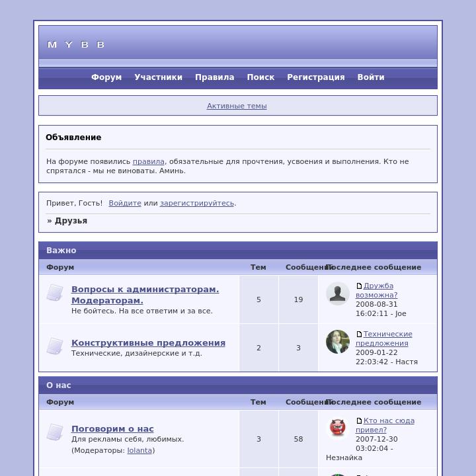The height and width of the screenshot is (476, 476).
Task: Open the Правила menu item
Action: (x=215, y=77)
